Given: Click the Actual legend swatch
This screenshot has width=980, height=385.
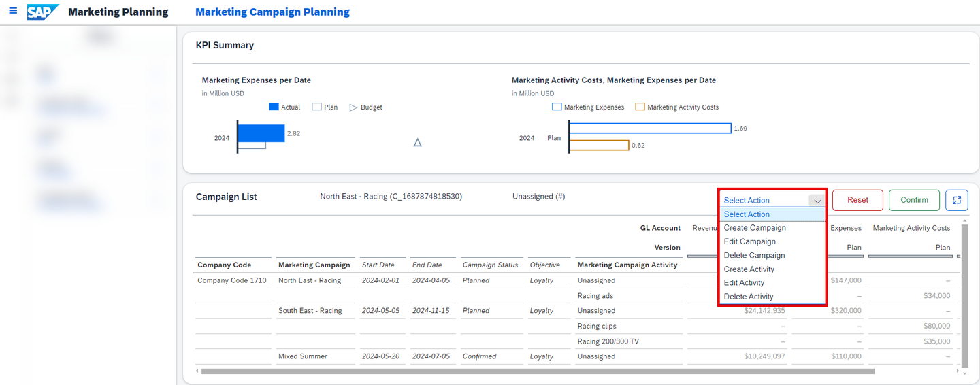Looking at the screenshot, I should [274, 107].
